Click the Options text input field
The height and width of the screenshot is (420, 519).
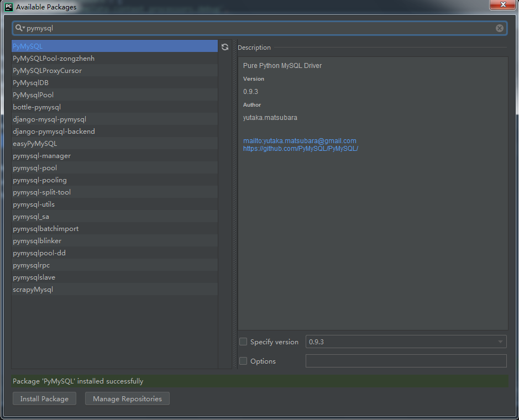[406, 361]
